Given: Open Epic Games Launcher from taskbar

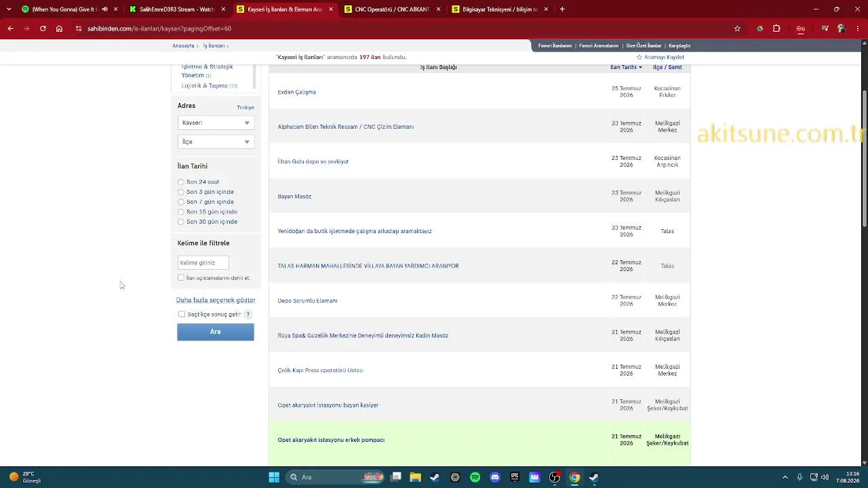Looking at the screenshot, I should tap(515, 477).
